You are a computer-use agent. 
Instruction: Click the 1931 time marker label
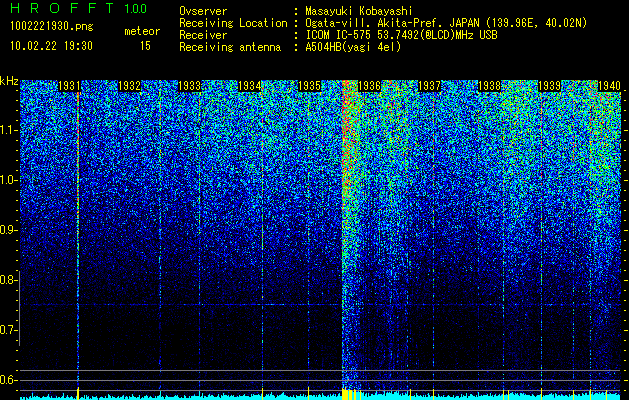click(x=69, y=86)
